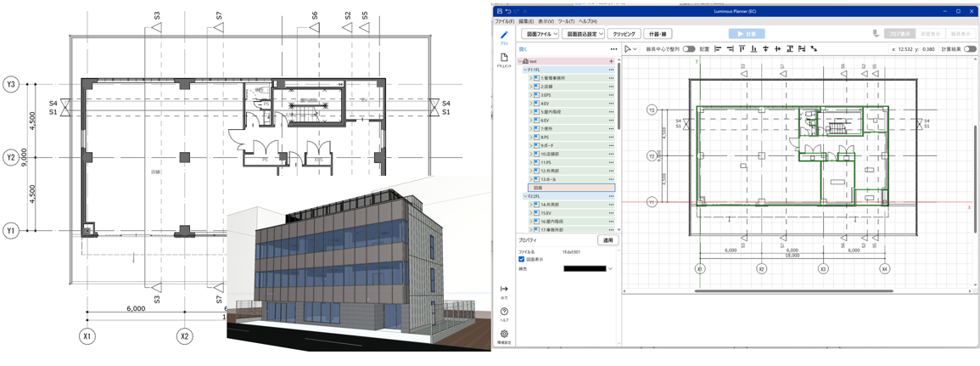The height and width of the screenshot is (366, 980).
Task: Select the Plan pencil icon in sidebar
Action: [504, 36]
